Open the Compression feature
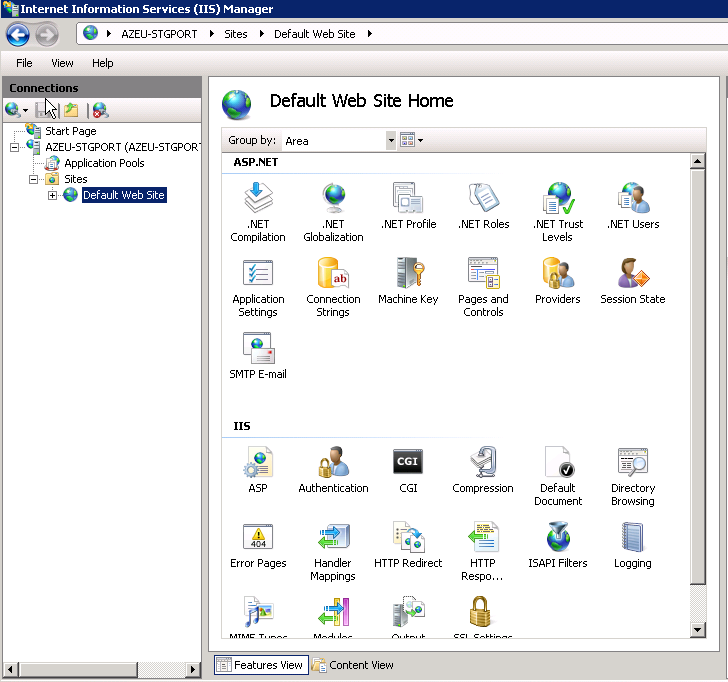The width and height of the screenshot is (728, 682). click(x=483, y=470)
